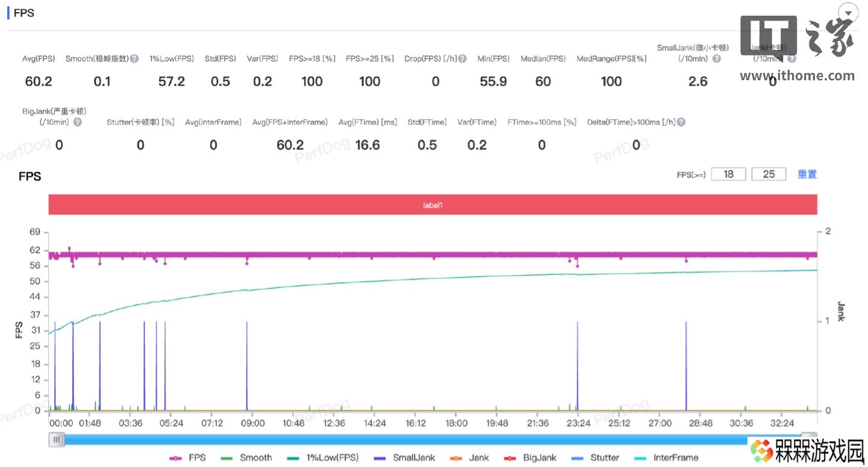This screenshot has height=467, width=868.
Task: Click the FPS section title at top
Action: tap(24, 13)
